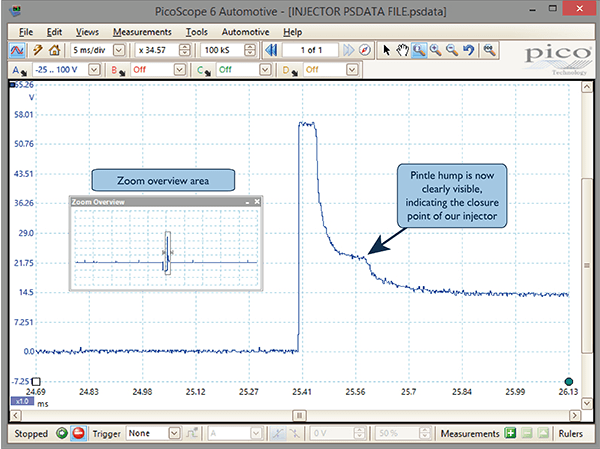Select rising edge trigger icon

click(277, 433)
